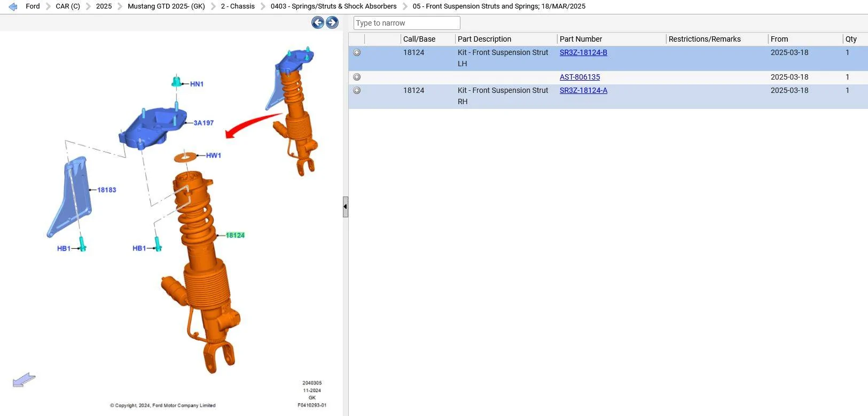
Task: Open the Ford breadcrumb
Action: point(33,6)
